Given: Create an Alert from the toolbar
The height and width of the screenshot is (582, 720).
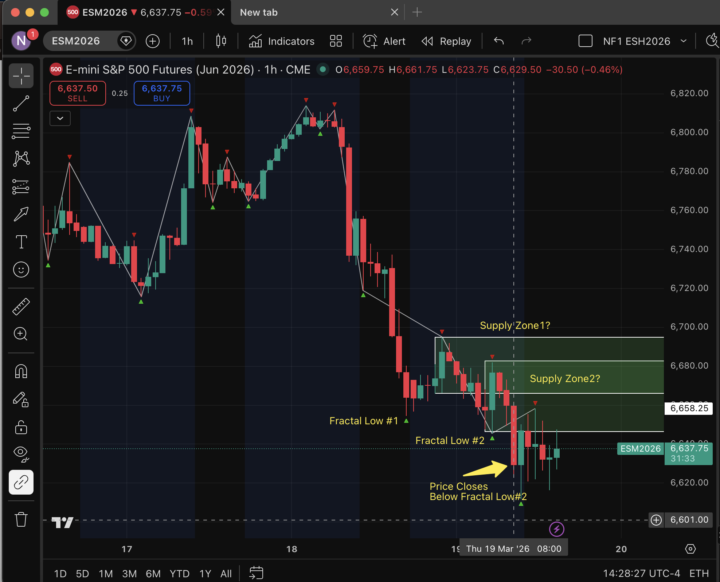Looking at the screenshot, I should [384, 41].
